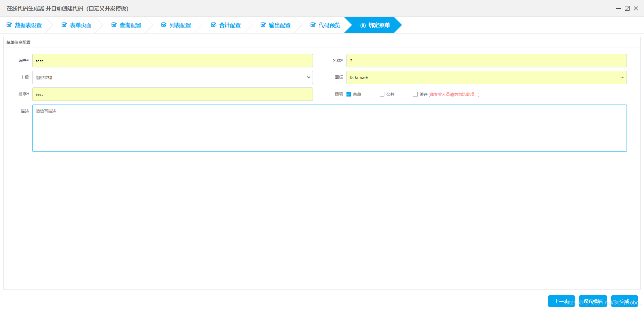
Task: Go to the 表单页面 step
Action: [76, 25]
